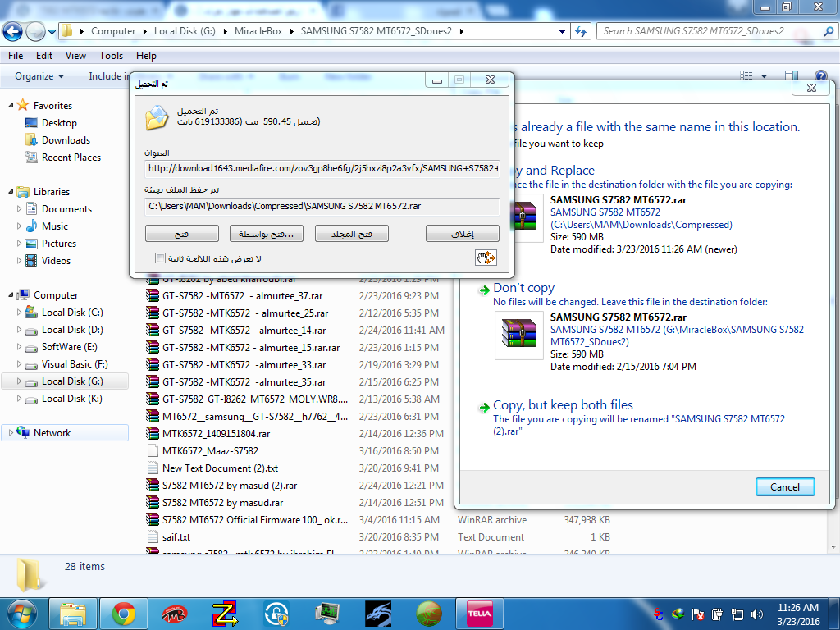
Task: Cancel the copy file conflict dialog
Action: coord(785,486)
